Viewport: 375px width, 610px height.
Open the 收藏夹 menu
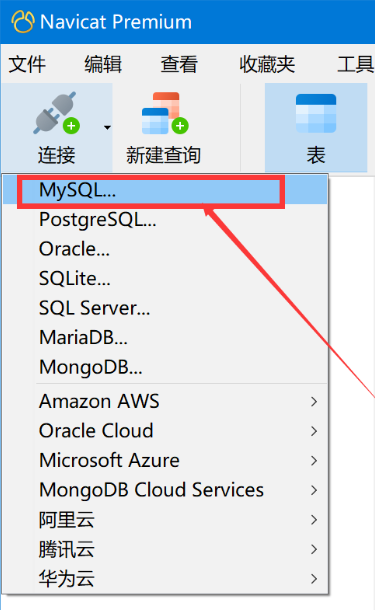[267, 64]
